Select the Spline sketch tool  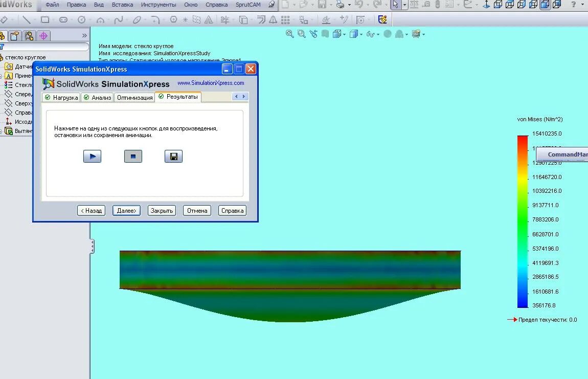(x=119, y=19)
